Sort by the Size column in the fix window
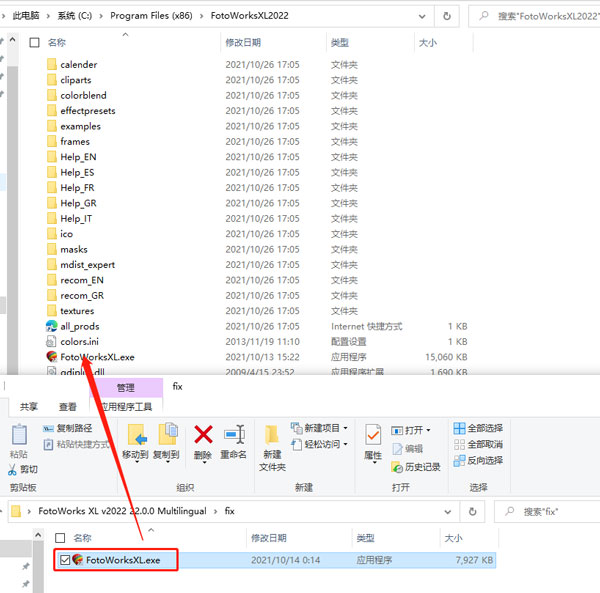The image size is (600, 593). tap(453, 538)
